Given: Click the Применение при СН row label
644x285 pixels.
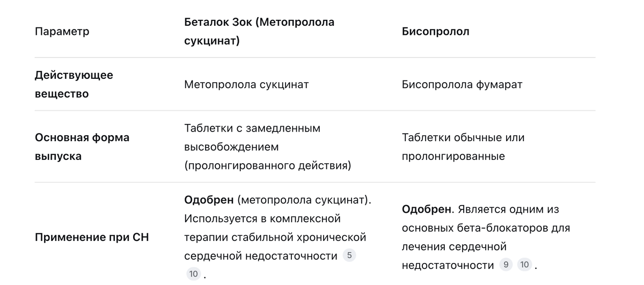Looking at the screenshot, I should (x=91, y=237).
